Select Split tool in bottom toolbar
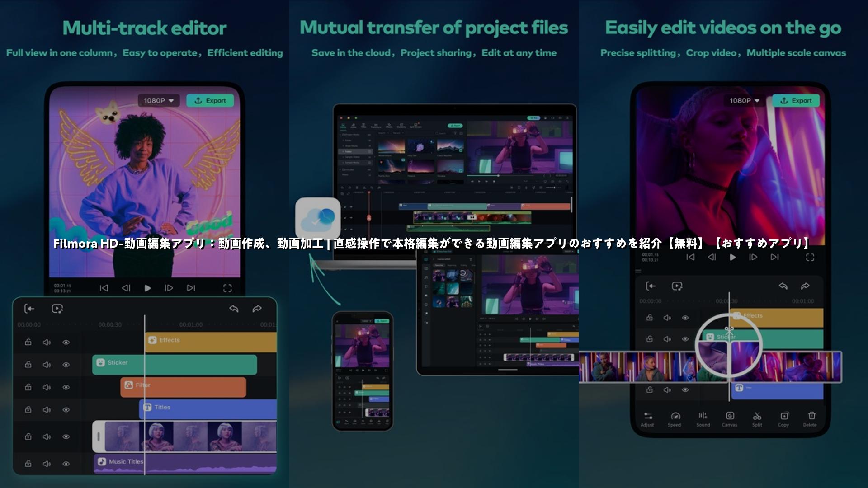The height and width of the screenshot is (488, 868). point(757,419)
